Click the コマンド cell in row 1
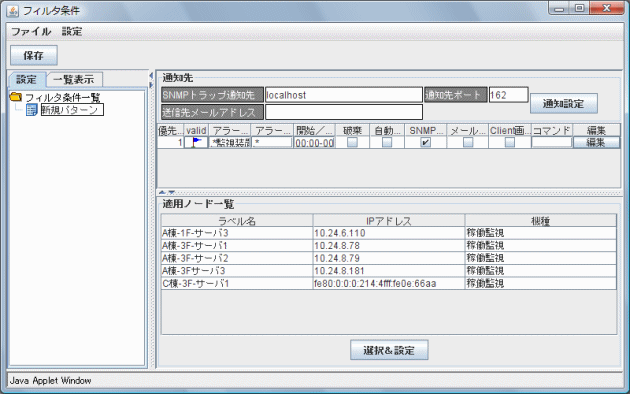The width and height of the screenshot is (630, 394). click(x=552, y=143)
